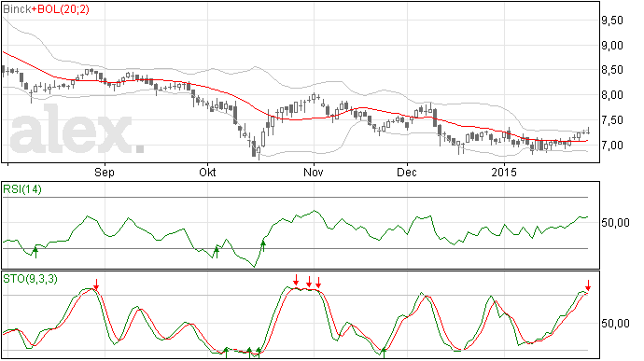This screenshot has height=361, width=644.
Task: Click the 7,00 price axis label
Action: 612,146
